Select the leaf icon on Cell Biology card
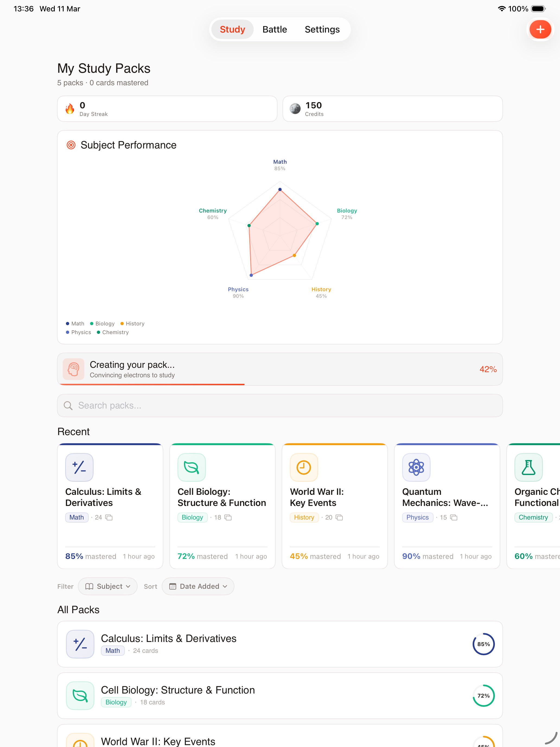560x747 pixels. [x=191, y=467]
